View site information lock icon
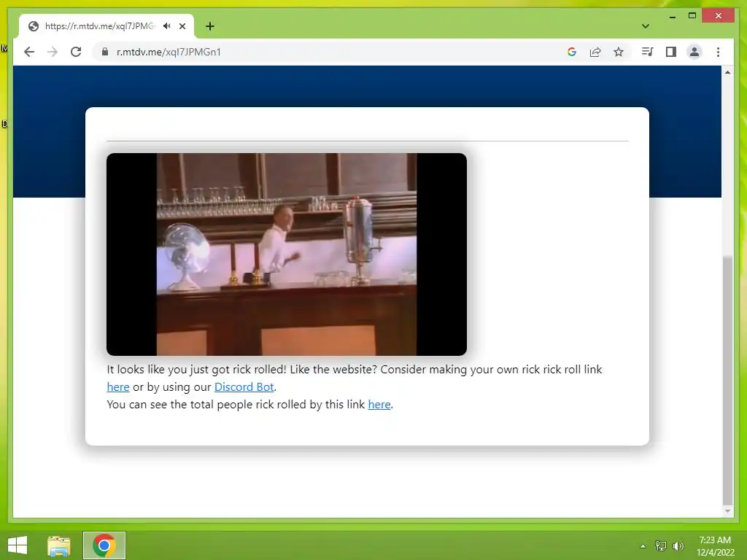 click(105, 52)
